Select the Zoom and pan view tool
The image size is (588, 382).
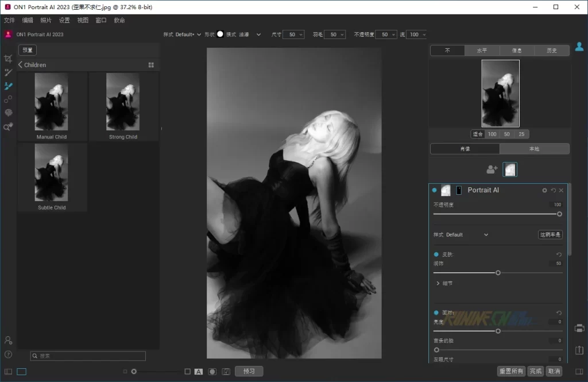tap(8, 127)
